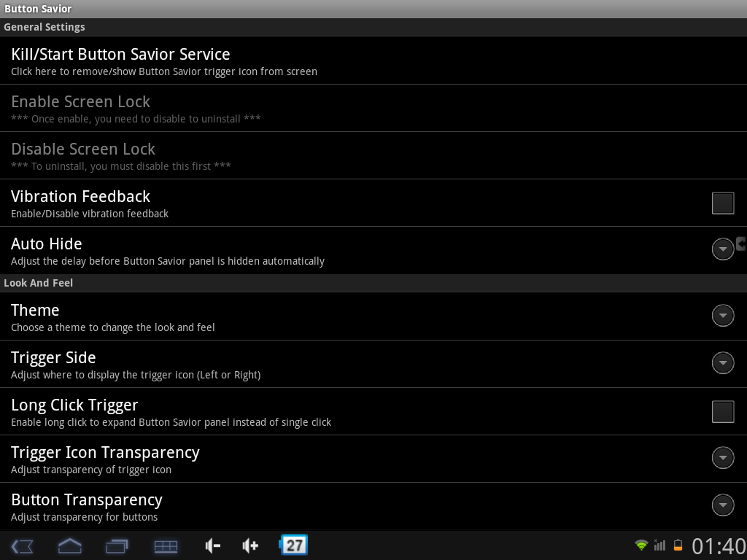
Task: Tap the signal strength icon
Action: pyautogui.click(x=659, y=545)
